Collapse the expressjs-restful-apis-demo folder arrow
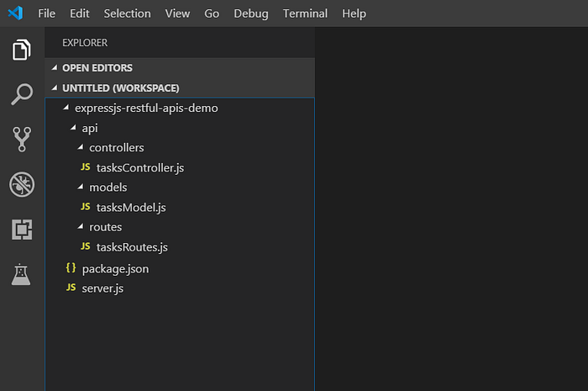Image resolution: width=588 pixels, height=391 pixels. click(66, 108)
